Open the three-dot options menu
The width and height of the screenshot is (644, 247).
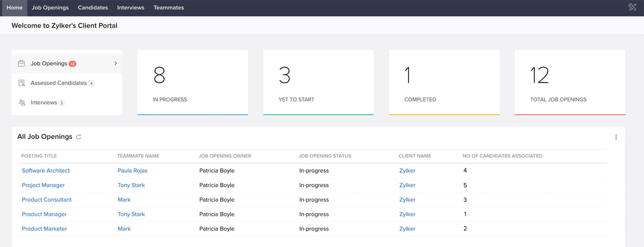pyautogui.click(x=616, y=137)
